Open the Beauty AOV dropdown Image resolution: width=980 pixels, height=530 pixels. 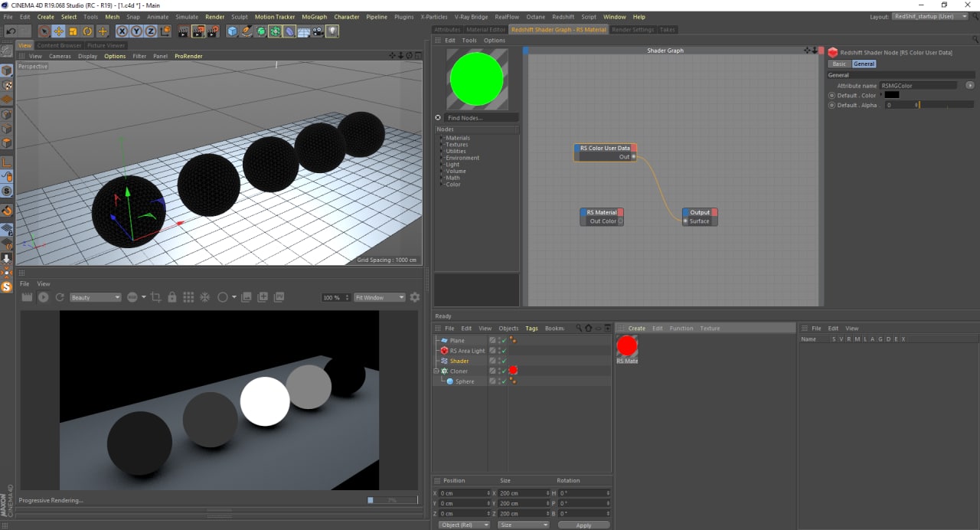(95, 297)
